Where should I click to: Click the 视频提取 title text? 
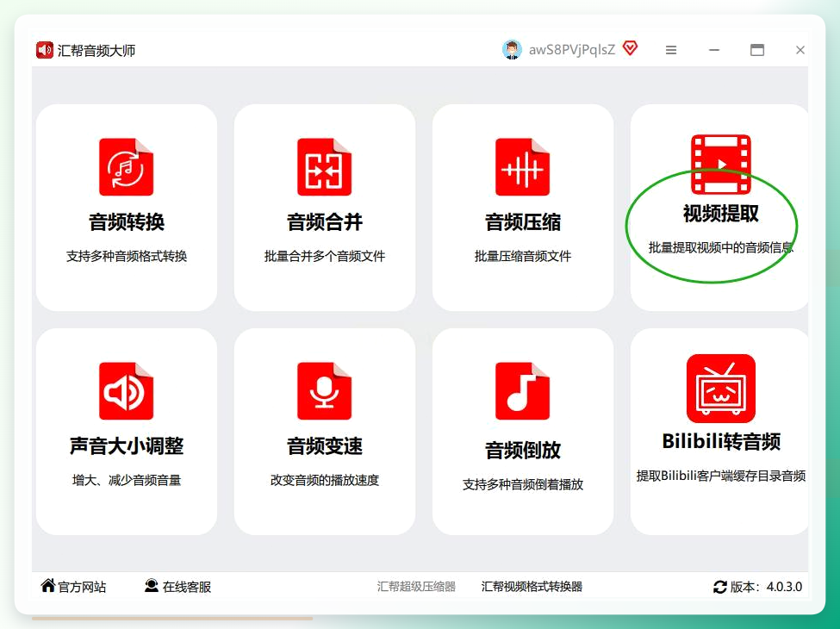pyautogui.click(x=721, y=213)
